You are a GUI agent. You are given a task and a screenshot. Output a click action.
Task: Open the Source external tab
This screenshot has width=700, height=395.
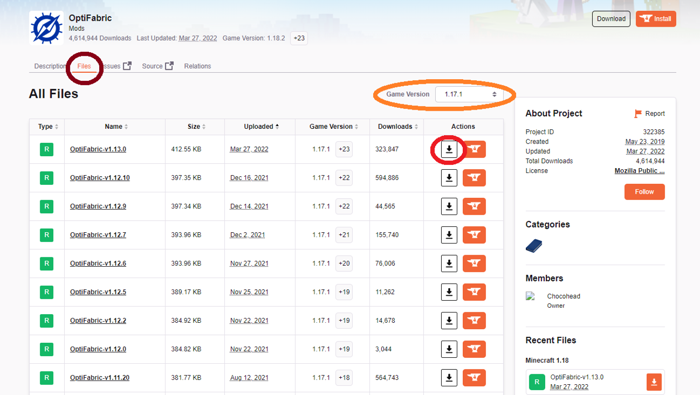click(x=157, y=66)
